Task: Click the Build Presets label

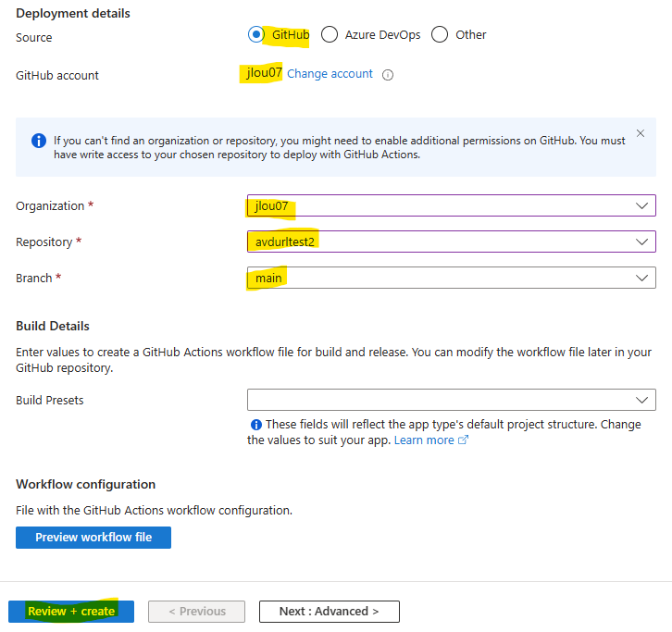Action: point(50,400)
